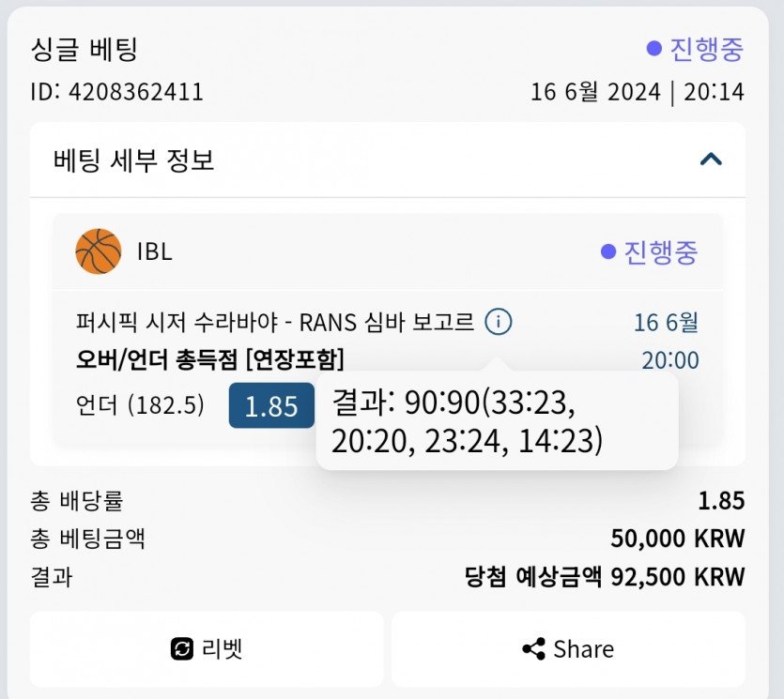Collapse the 베팅 세부 정보 section chevron
The height and width of the screenshot is (699, 784).
tap(711, 160)
